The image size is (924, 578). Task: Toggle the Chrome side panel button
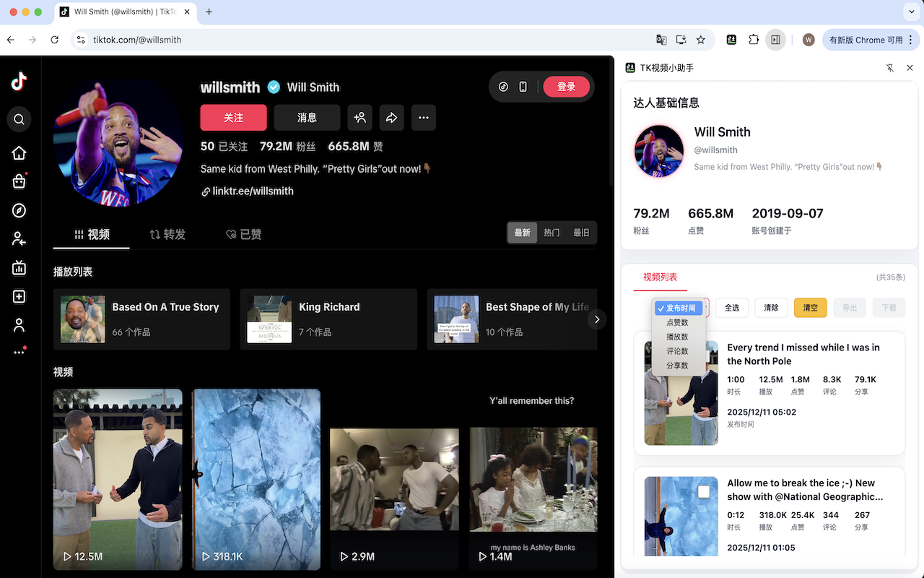775,40
